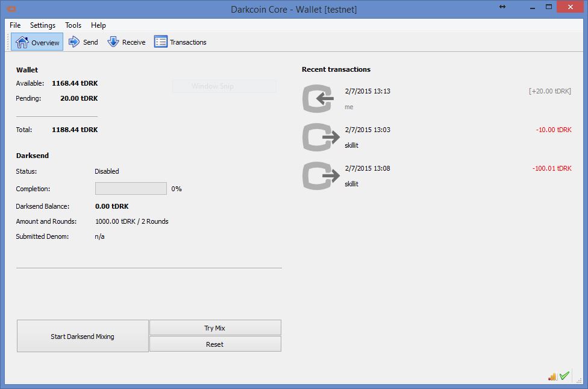588x389 pixels.
Task: Click outgoing transaction icon dated 2/7/2015 13:03
Action: coord(321,137)
